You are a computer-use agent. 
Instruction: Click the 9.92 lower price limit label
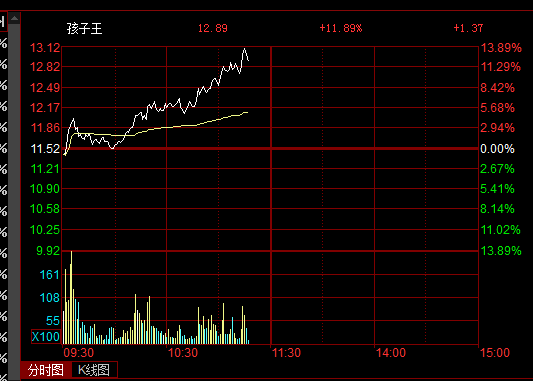(x=48, y=251)
